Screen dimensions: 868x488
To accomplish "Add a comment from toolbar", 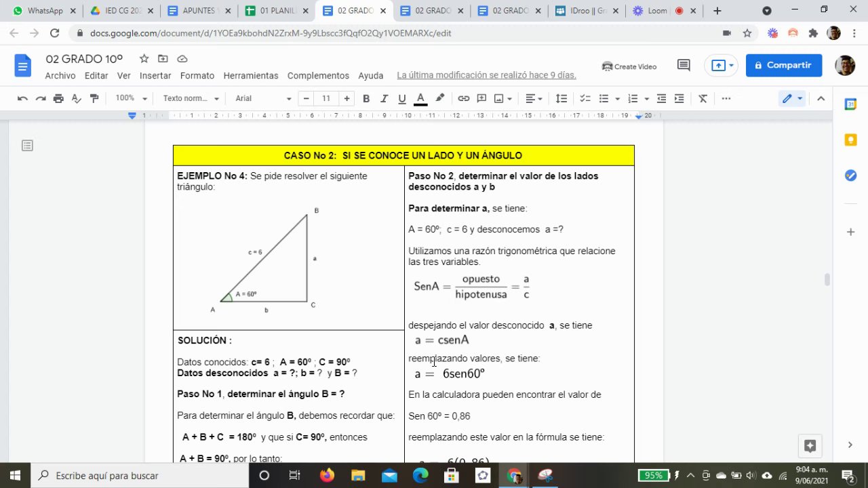I will [x=482, y=98].
